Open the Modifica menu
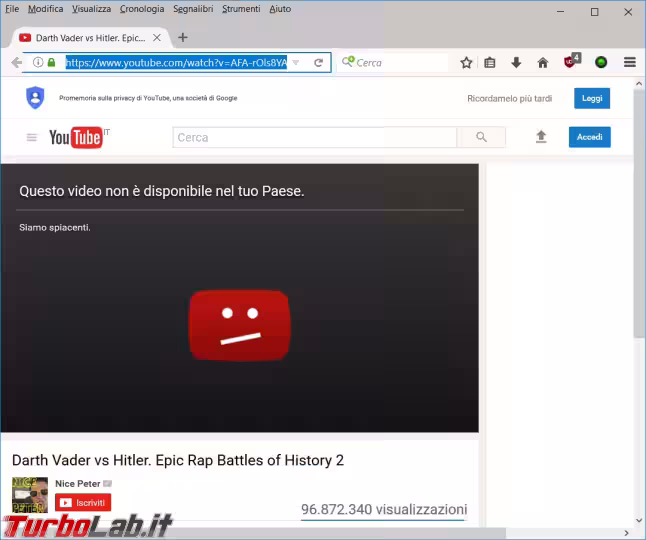The image size is (646, 540). pyautogui.click(x=45, y=9)
